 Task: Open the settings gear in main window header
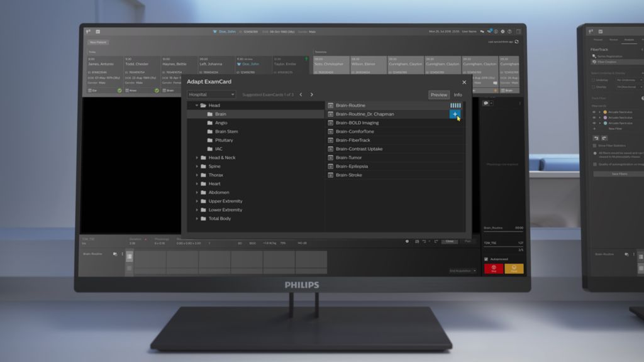click(502, 31)
